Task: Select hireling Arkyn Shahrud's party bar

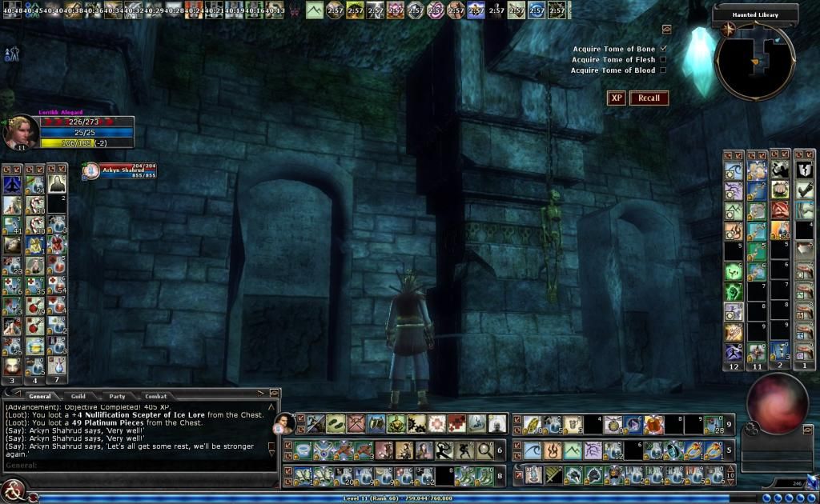Action: 120,170
